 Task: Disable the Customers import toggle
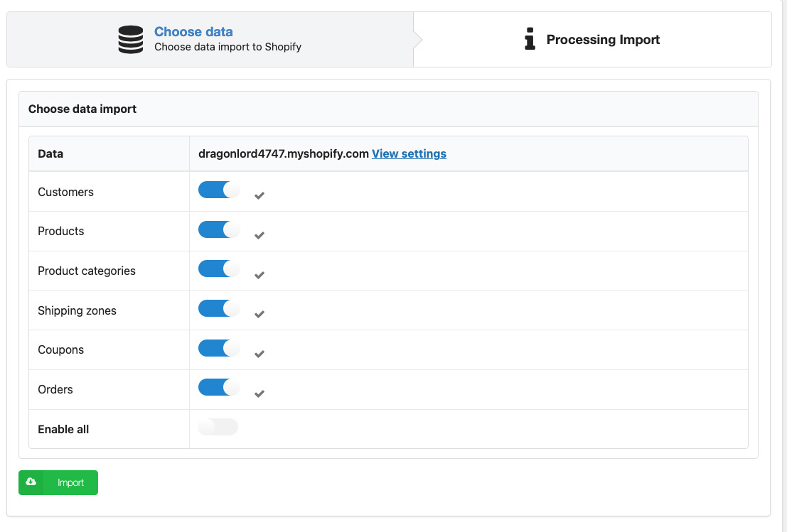(x=218, y=190)
